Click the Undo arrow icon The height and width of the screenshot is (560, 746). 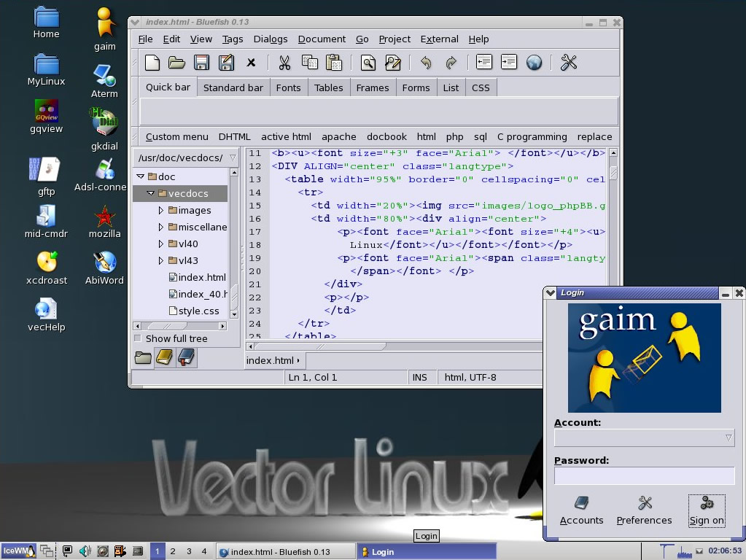[x=426, y=63]
